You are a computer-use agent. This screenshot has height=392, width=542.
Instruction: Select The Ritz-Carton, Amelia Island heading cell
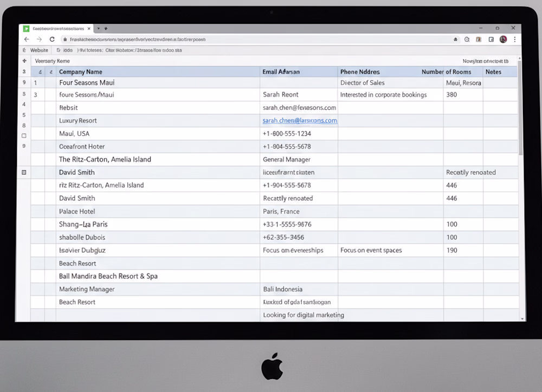pos(158,160)
